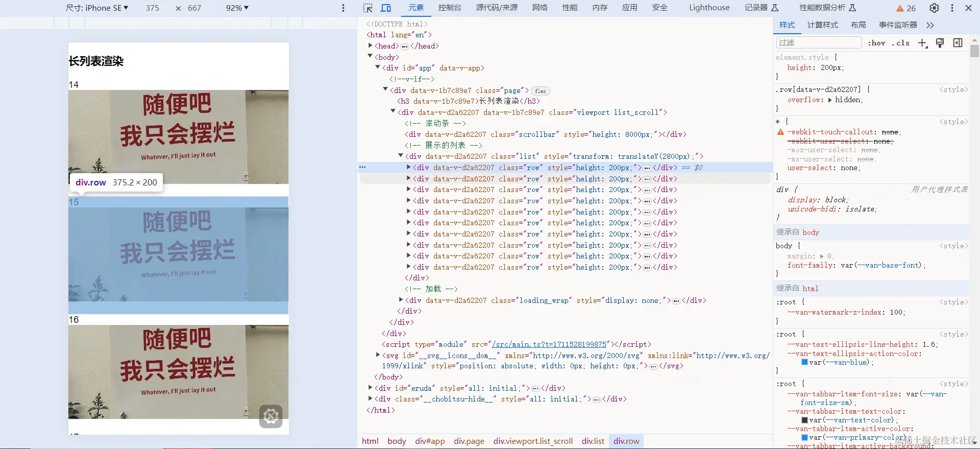Viewport: 980px width, 449px height.
Task: Expand the svg icons dom node
Action: click(378, 355)
